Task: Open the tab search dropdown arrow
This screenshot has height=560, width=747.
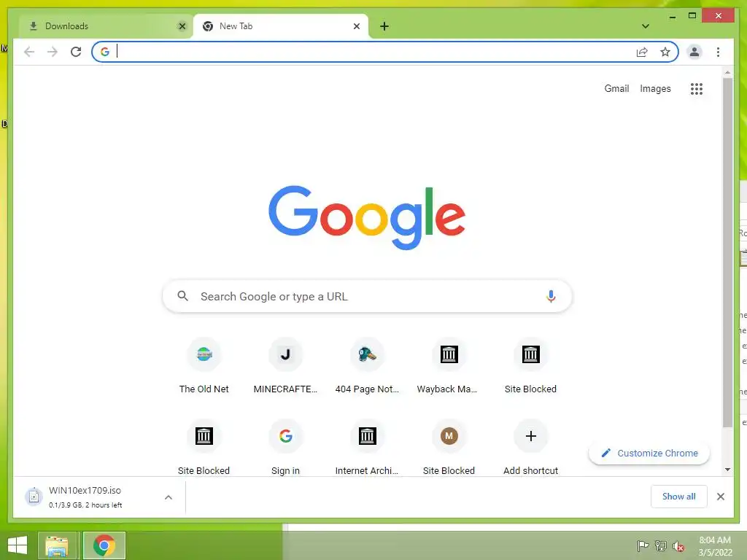Action: (645, 26)
